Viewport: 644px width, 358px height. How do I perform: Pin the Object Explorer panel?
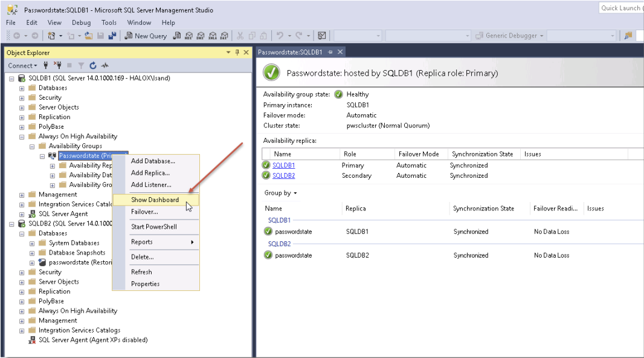coord(237,53)
